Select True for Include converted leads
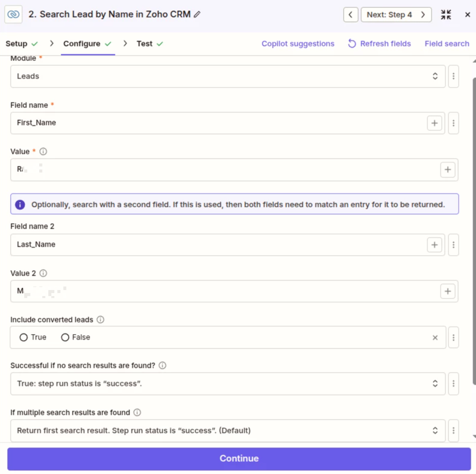Viewport: 476px width, 474px height. [24, 338]
